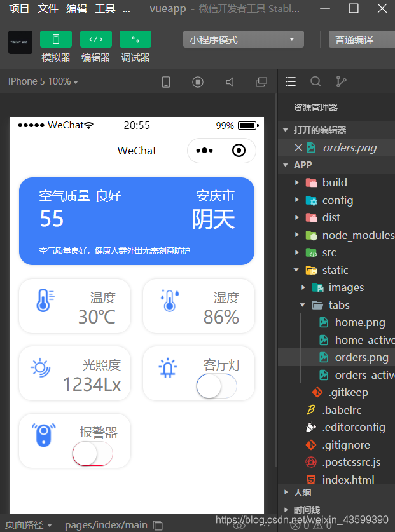Click the node_modules folder icon
This screenshot has width=395, height=532.
click(312, 235)
